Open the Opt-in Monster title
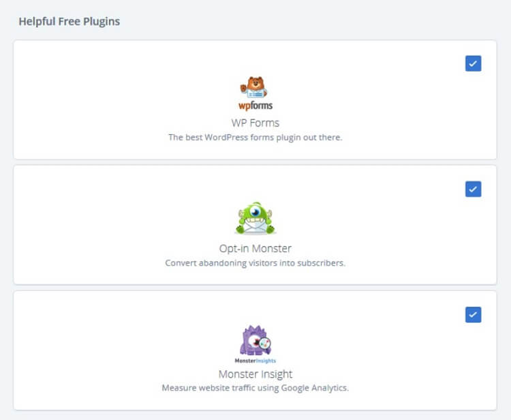The height and width of the screenshot is (420, 511). [x=255, y=248]
